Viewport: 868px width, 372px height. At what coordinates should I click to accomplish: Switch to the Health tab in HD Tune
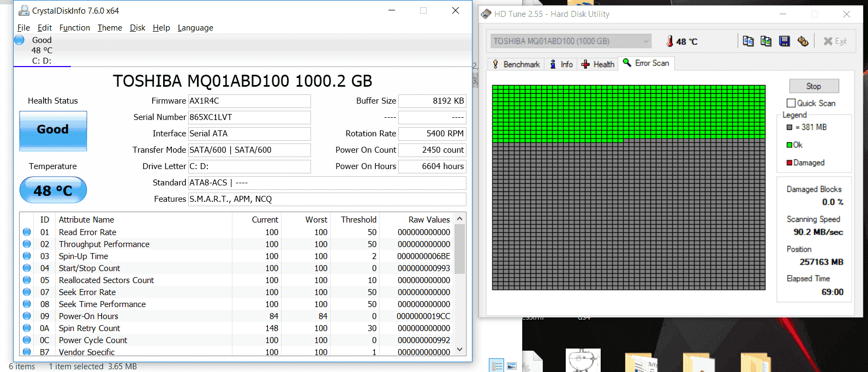598,64
